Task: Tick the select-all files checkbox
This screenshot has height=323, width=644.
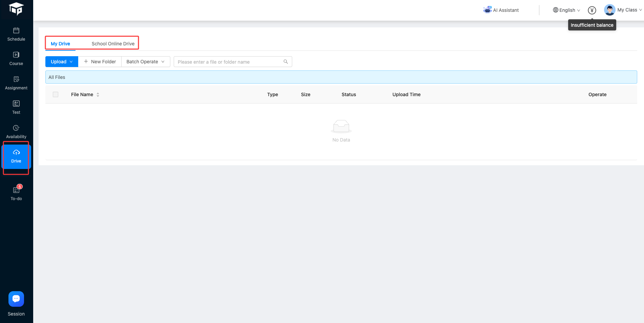Action: click(x=56, y=94)
